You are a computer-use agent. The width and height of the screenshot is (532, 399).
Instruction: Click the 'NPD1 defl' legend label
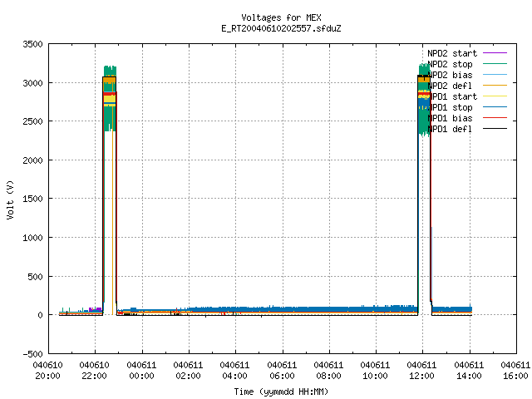[x=450, y=130]
